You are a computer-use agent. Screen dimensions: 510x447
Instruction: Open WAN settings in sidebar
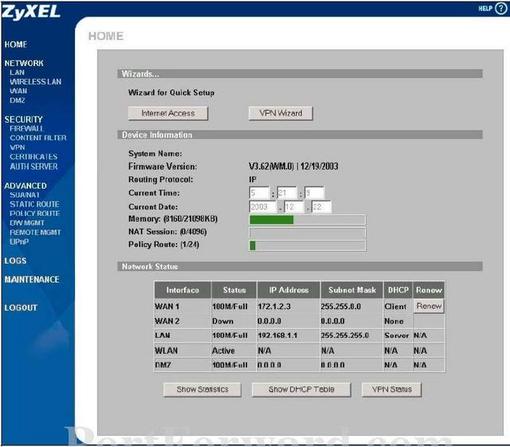click(x=18, y=91)
